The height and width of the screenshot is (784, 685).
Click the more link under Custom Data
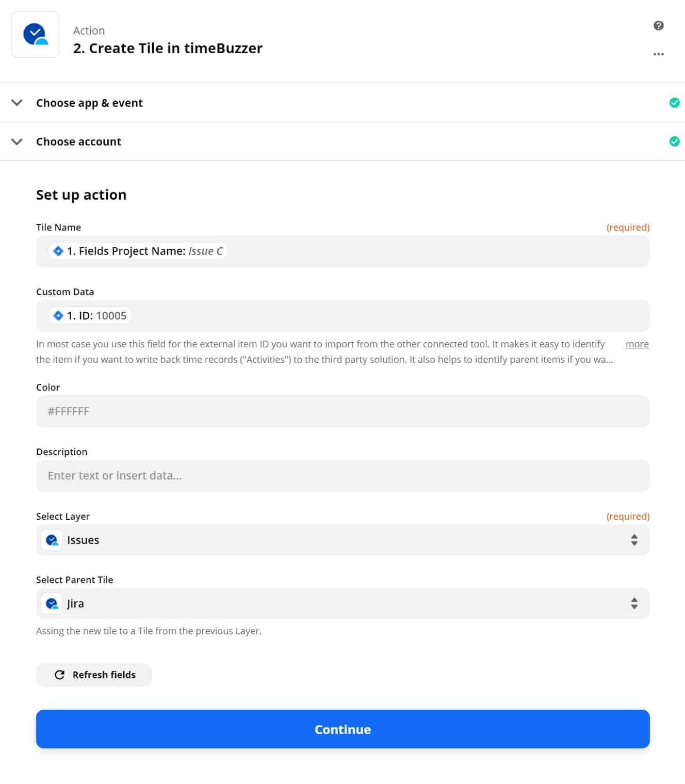point(637,344)
